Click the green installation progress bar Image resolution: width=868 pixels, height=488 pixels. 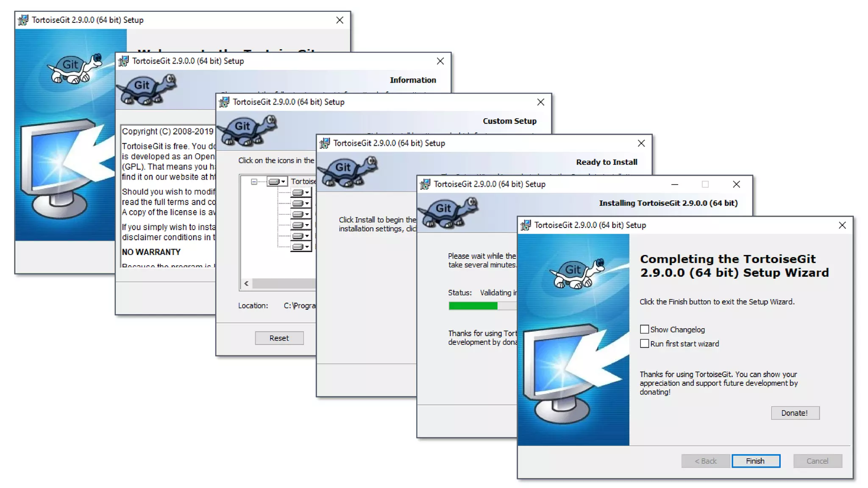pyautogui.click(x=473, y=306)
